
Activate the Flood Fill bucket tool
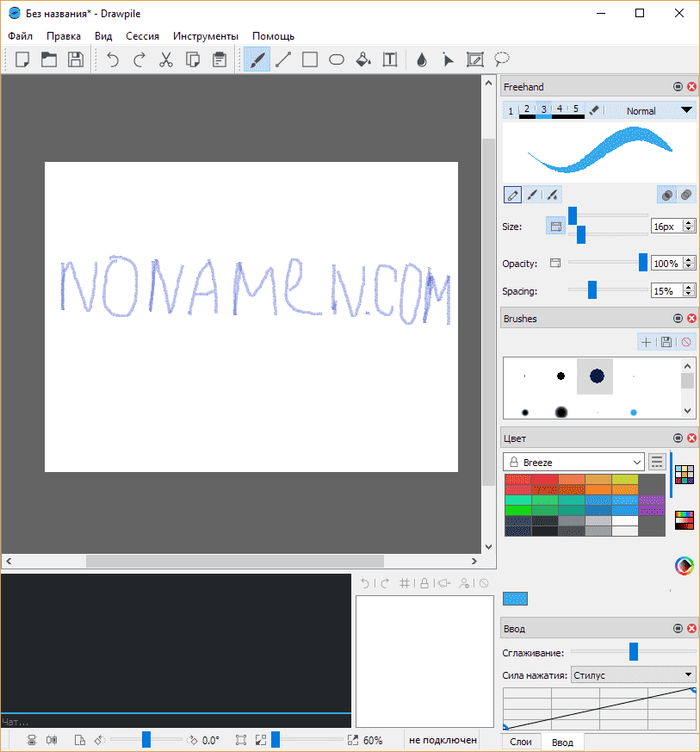coord(363,59)
